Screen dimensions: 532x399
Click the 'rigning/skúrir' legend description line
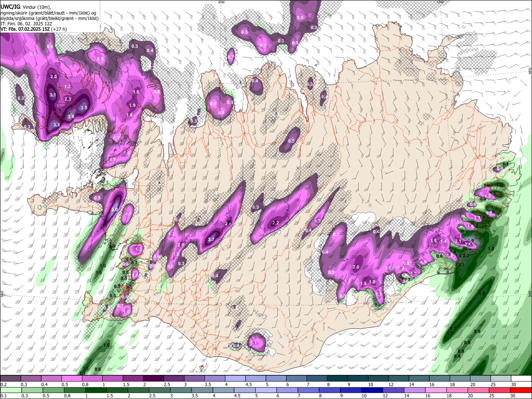tap(49, 13)
